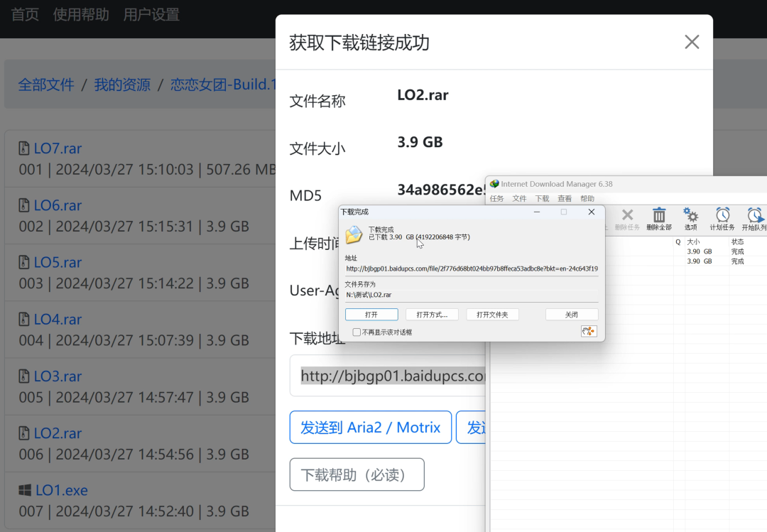Click archive icon next to LO2.rar
Viewport: 767px width, 532px height.
pos(24,433)
